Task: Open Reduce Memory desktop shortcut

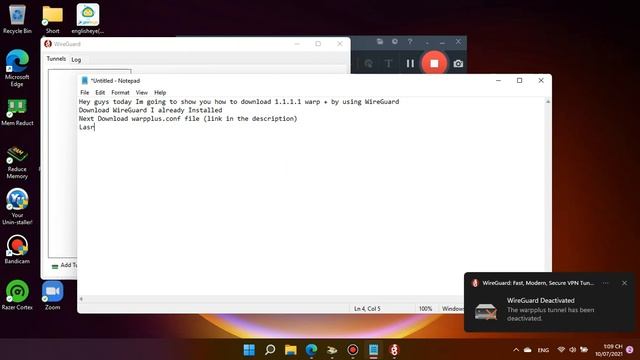Action: point(17,162)
